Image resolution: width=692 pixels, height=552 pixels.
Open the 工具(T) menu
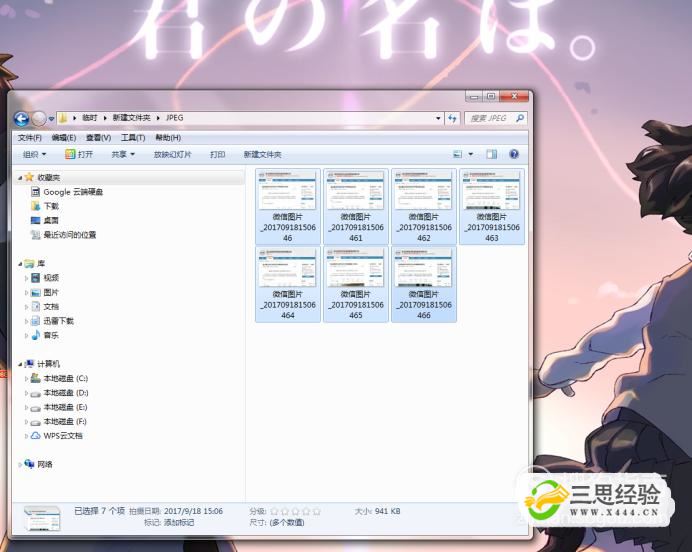133,138
